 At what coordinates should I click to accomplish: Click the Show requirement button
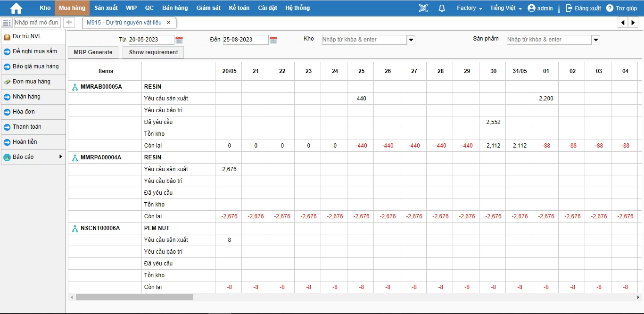point(153,52)
